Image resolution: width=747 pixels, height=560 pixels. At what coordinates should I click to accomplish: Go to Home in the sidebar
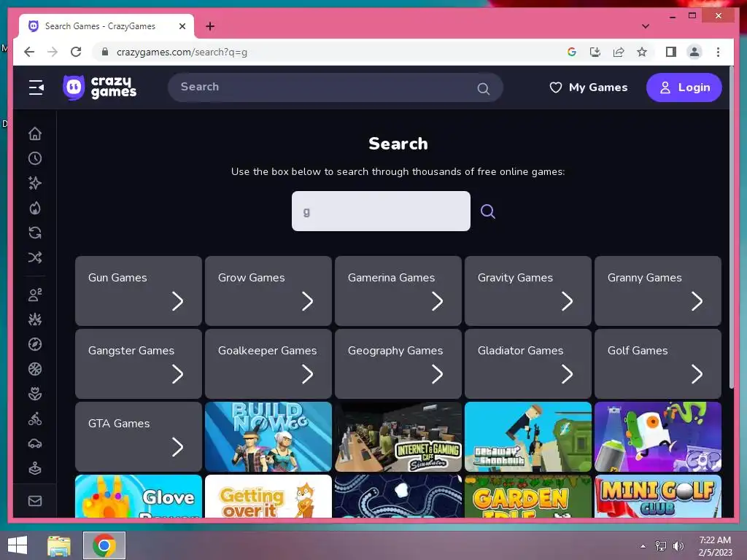35,134
